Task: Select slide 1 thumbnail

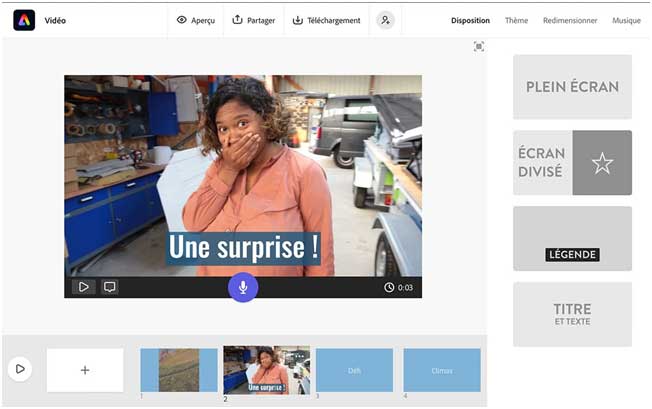Action: [x=179, y=370]
